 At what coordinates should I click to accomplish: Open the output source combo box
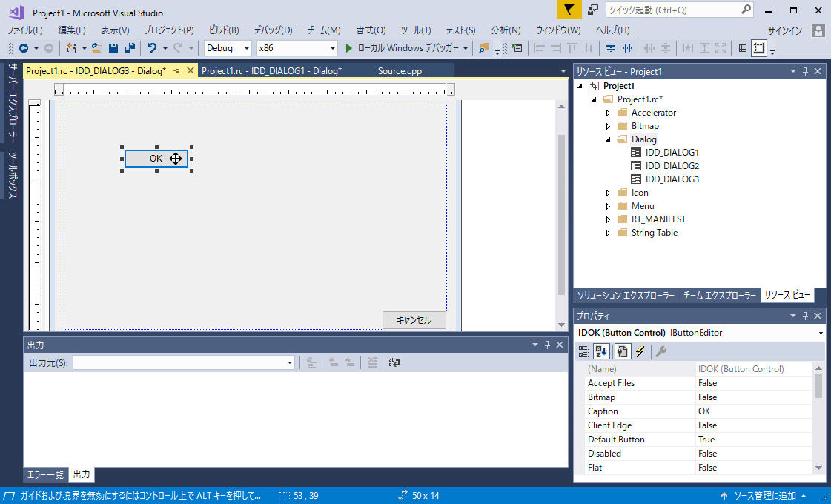[x=183, y=362]
